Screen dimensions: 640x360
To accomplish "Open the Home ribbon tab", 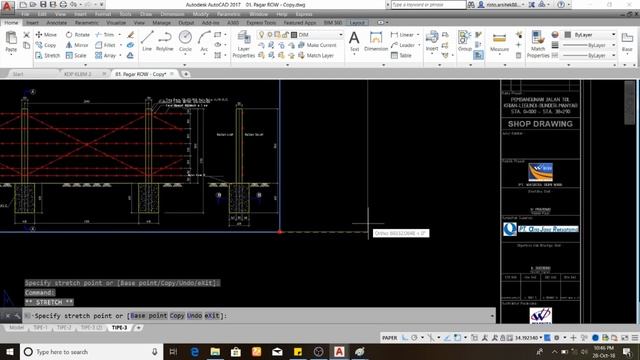I will click(x=11, y=22).
